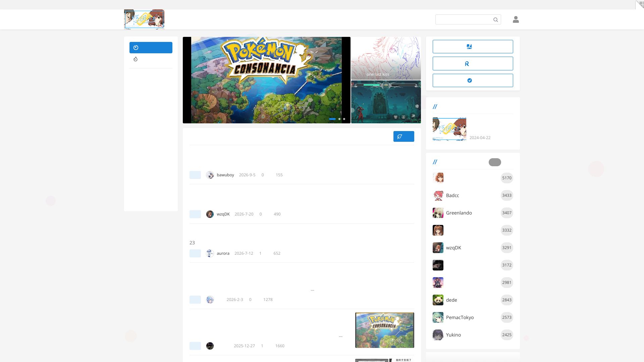Open the ranking avatar with score 2981
The width and height of the screenshot is (644, 362).
click(438, 283)
